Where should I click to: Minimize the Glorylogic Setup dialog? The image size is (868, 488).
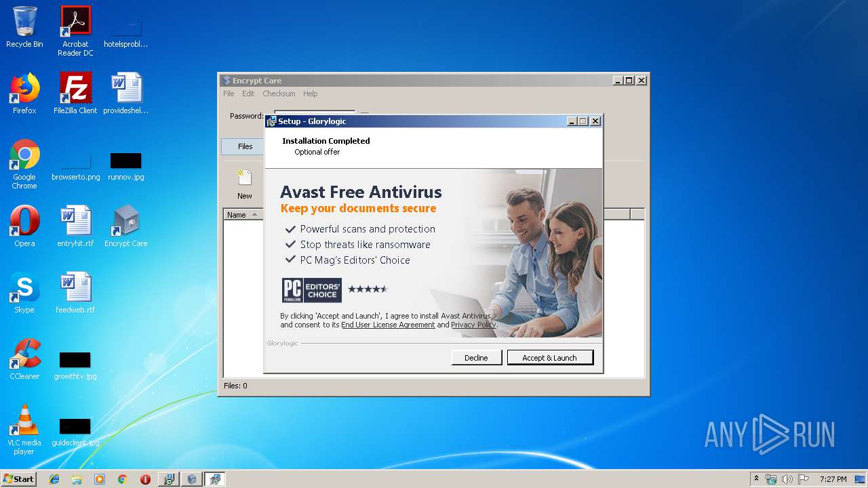(x=572, y=121)
